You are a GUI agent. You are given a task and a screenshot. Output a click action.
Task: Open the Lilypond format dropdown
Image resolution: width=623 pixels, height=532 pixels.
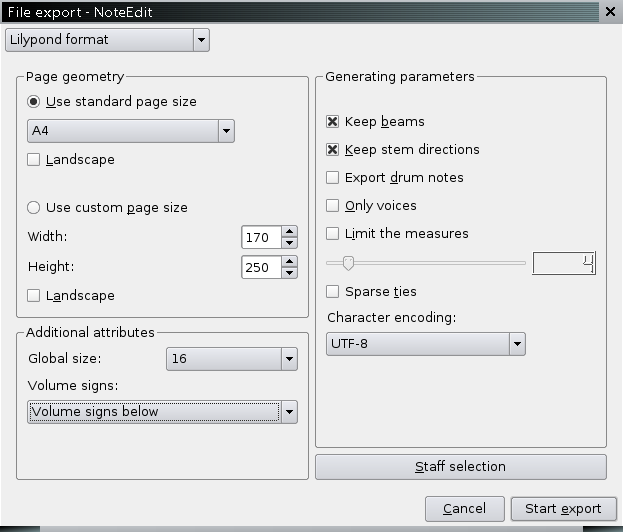(x=201, y=40)
